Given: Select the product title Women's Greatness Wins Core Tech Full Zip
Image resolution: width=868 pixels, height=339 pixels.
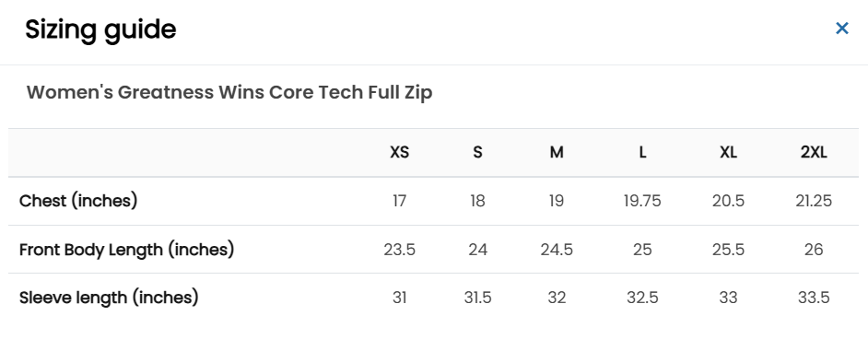Looking at the screenshot, I should tap(229, 92).
